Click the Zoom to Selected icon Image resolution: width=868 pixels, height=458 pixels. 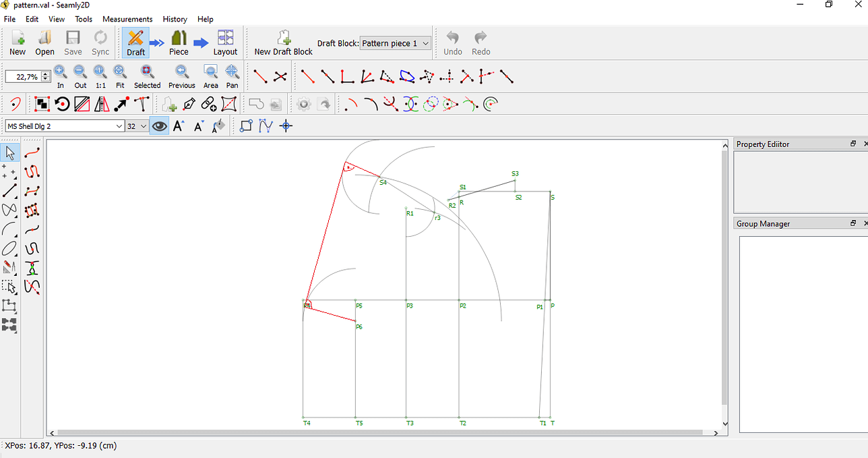[x=147, y=76]
